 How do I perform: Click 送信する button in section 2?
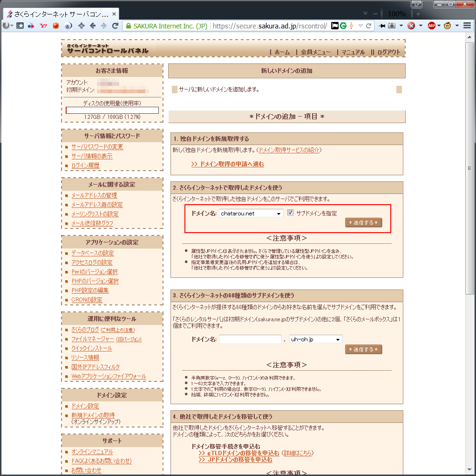363,222
